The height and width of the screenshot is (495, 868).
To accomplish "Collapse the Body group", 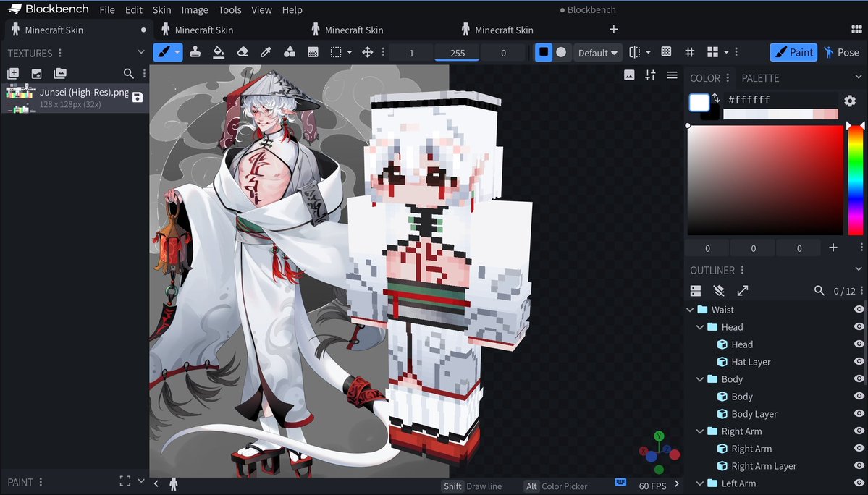I will (700, 379).
